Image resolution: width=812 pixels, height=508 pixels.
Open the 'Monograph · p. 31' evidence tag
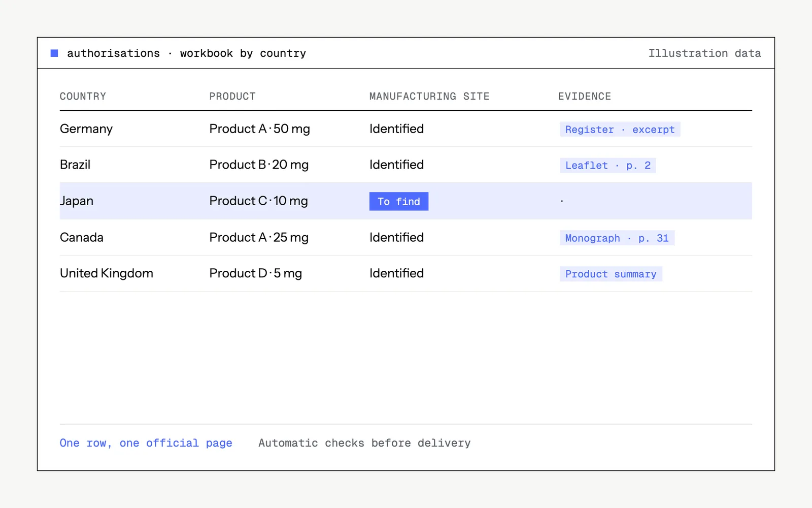[x=617, y=238]
